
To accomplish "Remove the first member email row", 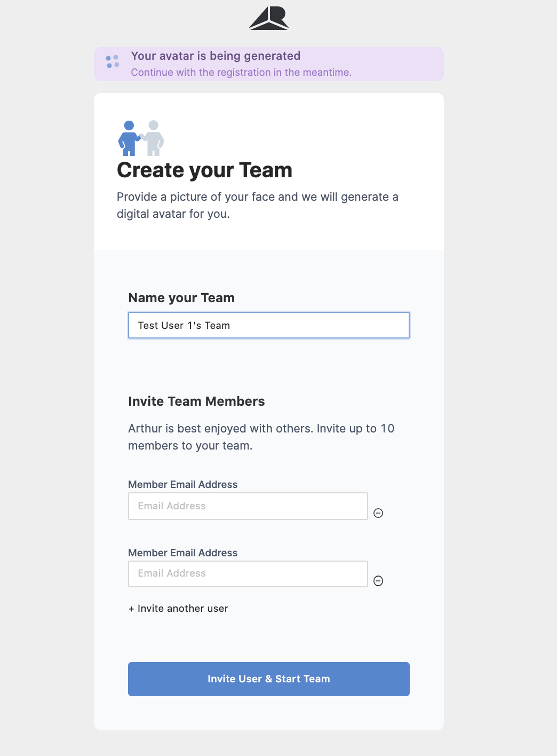I will pos(378,513).
